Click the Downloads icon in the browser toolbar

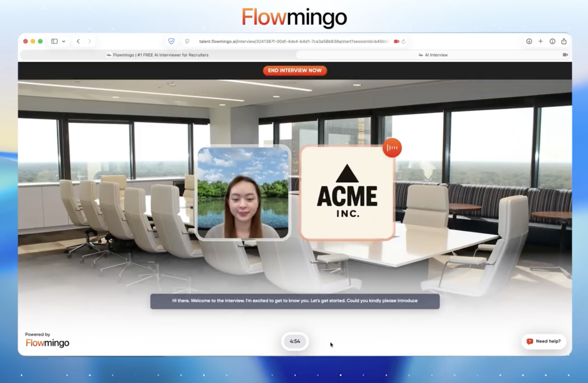pyautogui.click(x=529, y=41)
